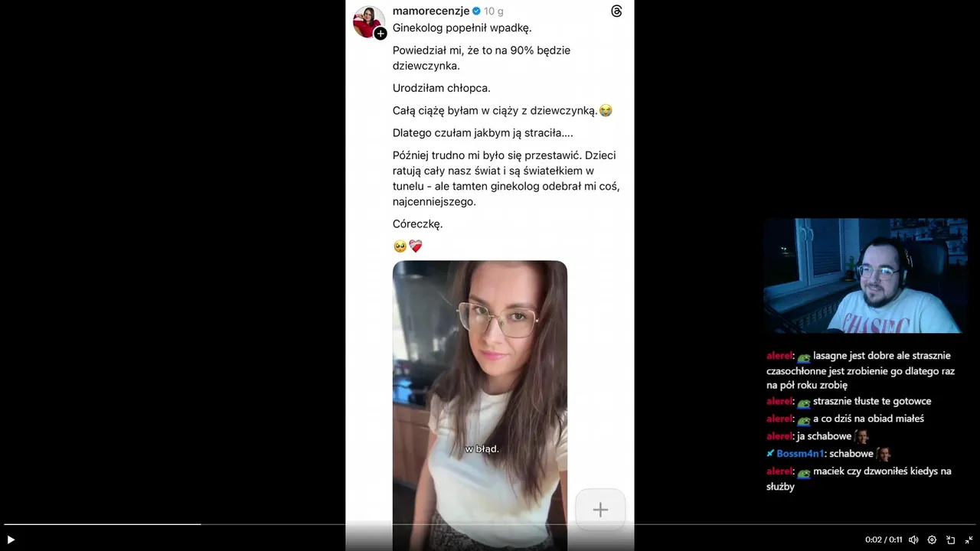Play the video with the play button

pyautogui.click(x=11, y=540)
